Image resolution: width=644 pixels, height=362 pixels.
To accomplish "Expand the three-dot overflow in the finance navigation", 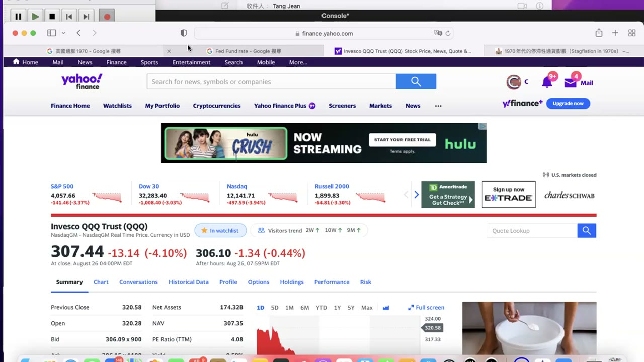I will pos(438,106).
